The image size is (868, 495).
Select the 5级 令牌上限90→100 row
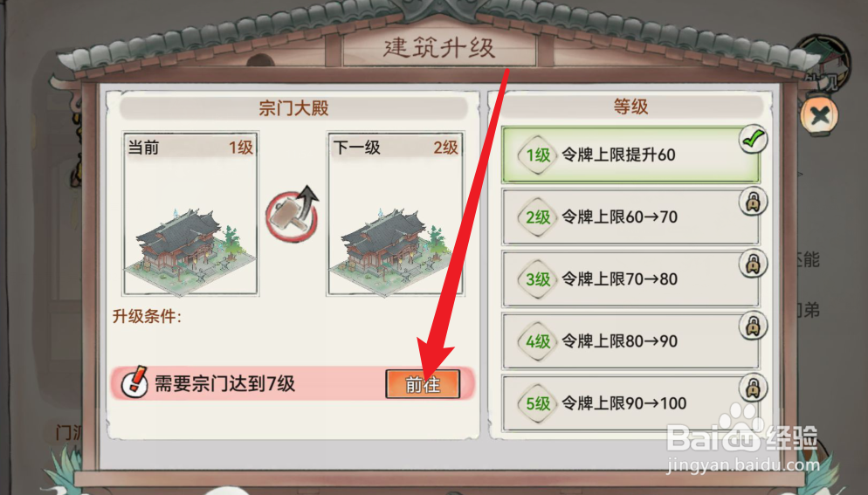click(x=630, y=403)
